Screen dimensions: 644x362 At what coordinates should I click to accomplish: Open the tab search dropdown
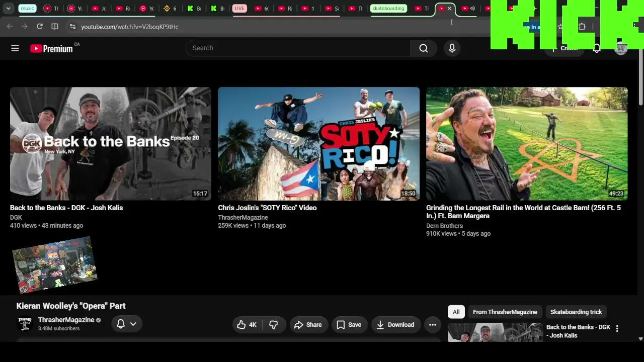pyautogui.click(x=9, y=9)
